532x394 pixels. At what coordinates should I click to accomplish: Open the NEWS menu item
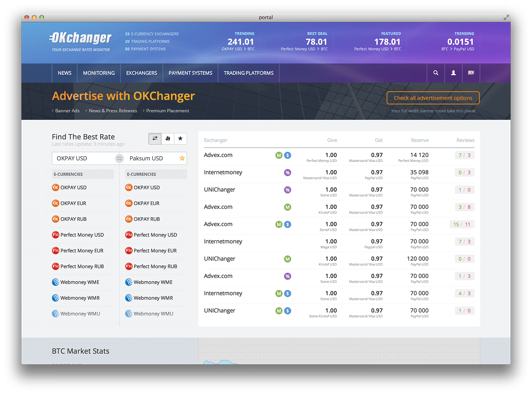[x=65, y=73]
